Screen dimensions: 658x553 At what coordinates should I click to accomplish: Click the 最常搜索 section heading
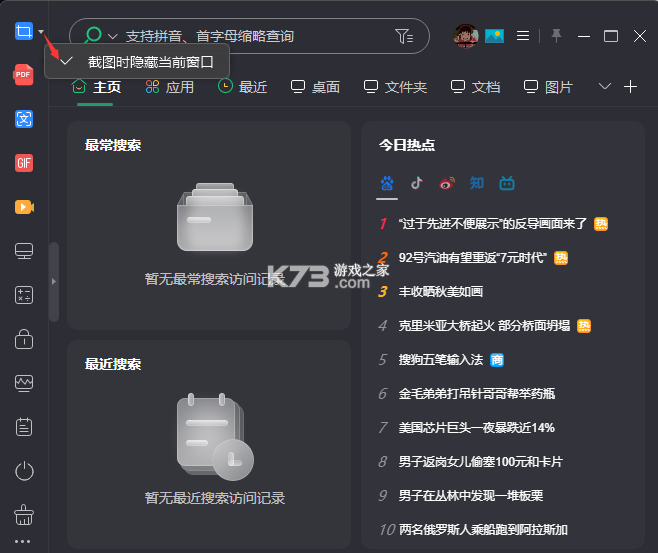coord(113,145)
